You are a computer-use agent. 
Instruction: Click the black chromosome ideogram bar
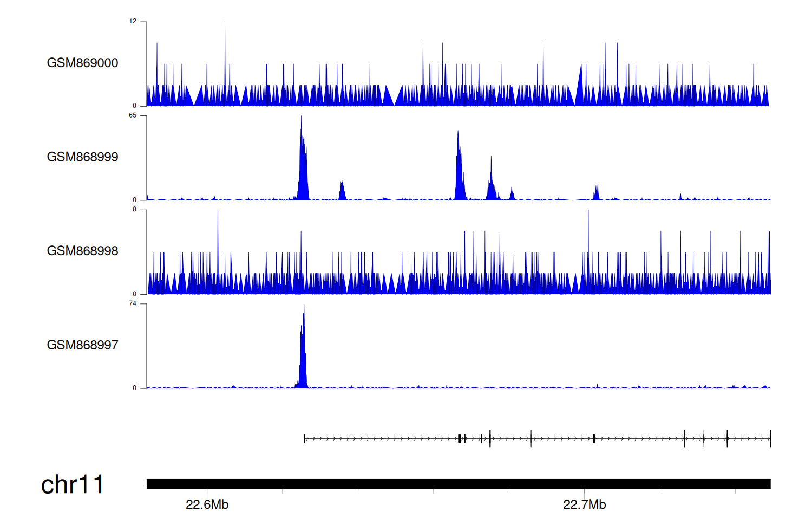click(x=458, y=484)
